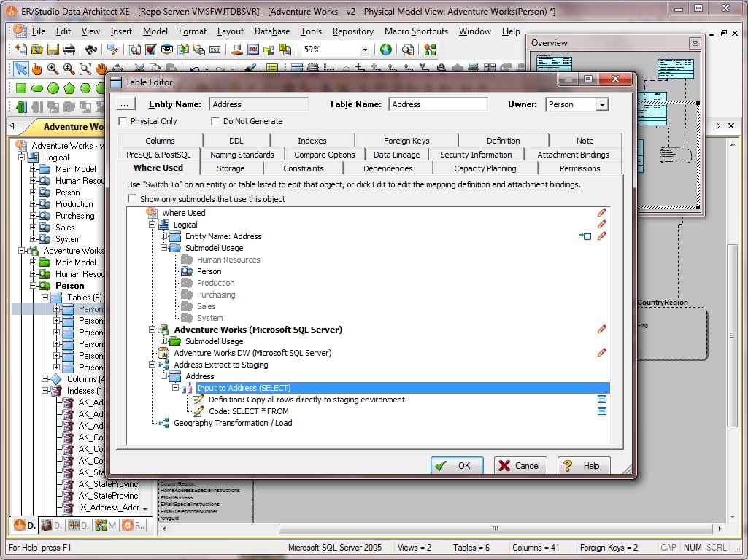Click the ellipsis button beside Entity Name

click(x=125, y=104)
